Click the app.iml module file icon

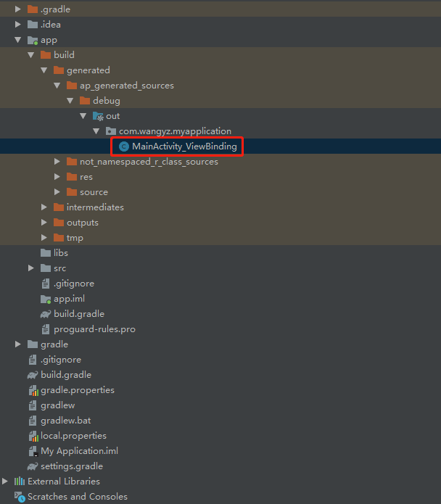tap(46, 299)
